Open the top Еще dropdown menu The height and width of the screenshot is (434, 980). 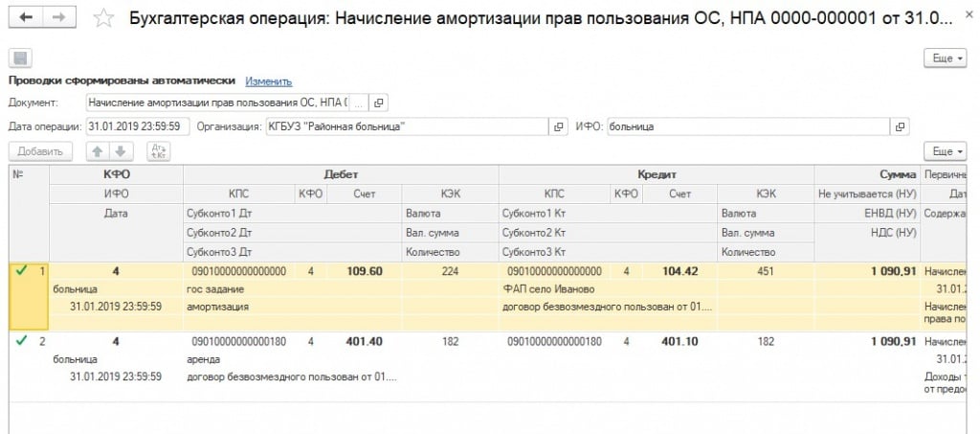click(946, 59)
